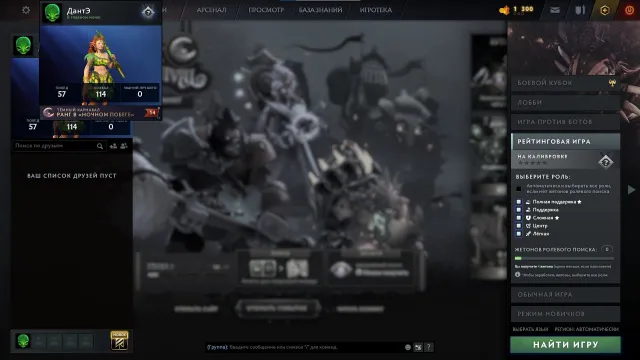Click the ДантЭ player name
Screen dimensions: 640x360
(78, 11)
